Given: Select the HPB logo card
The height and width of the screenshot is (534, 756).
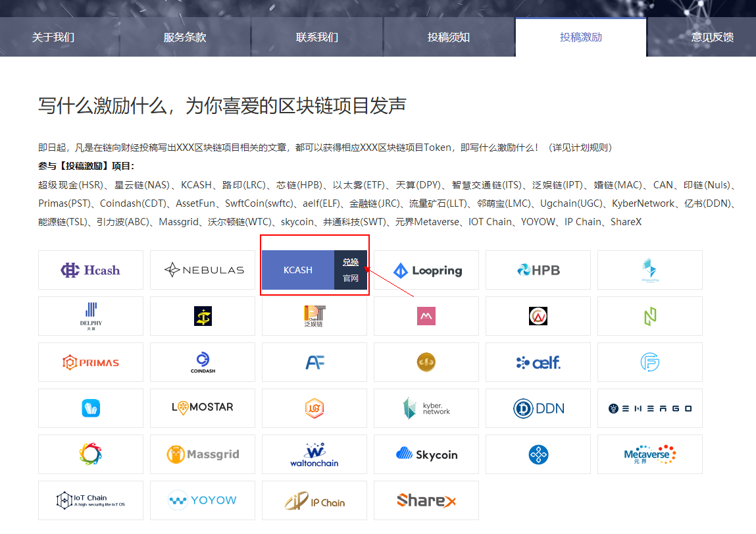Looking at the screenshot, I should pyautogui.click(x=538, y=270).
